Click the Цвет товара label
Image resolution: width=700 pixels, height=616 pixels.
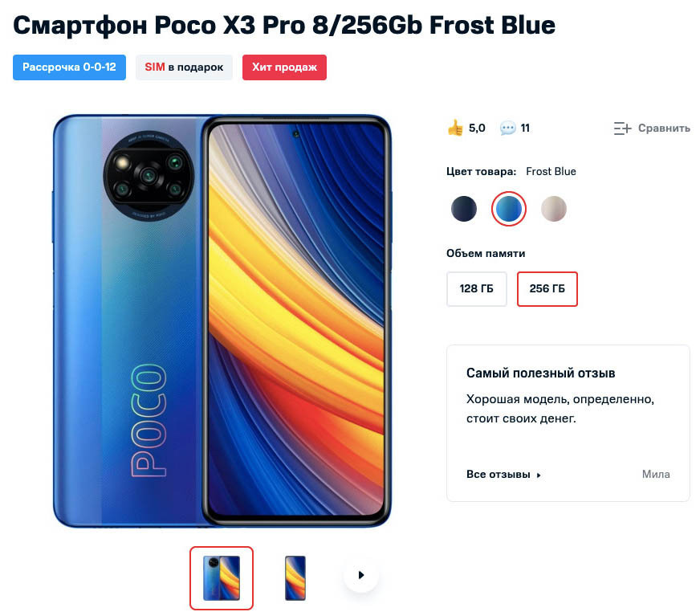tap(480, 171)
